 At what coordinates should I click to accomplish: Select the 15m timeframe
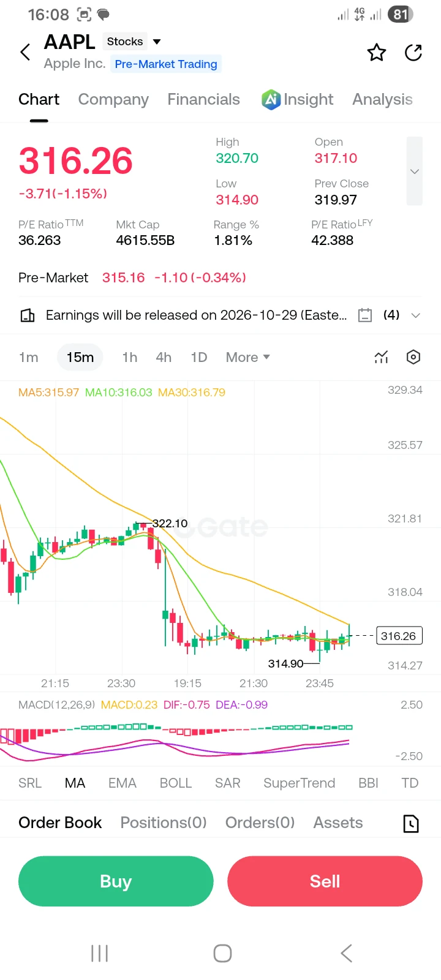(80, 357)
